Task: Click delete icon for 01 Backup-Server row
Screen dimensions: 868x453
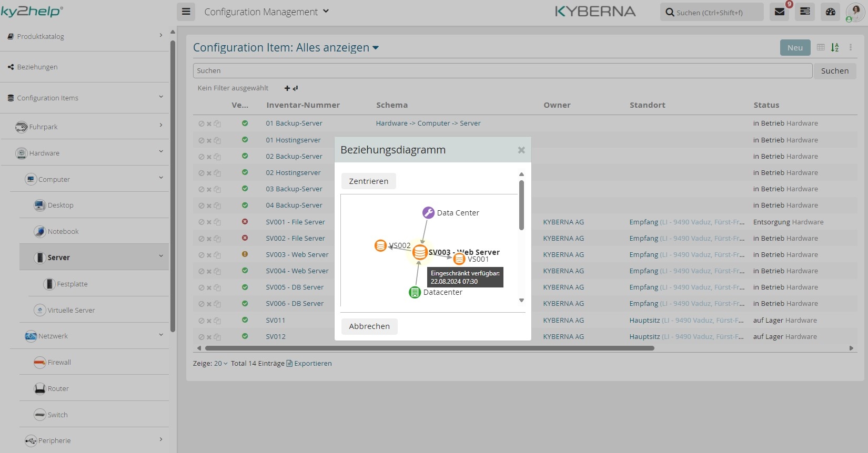Action: [x=209, y=124]
